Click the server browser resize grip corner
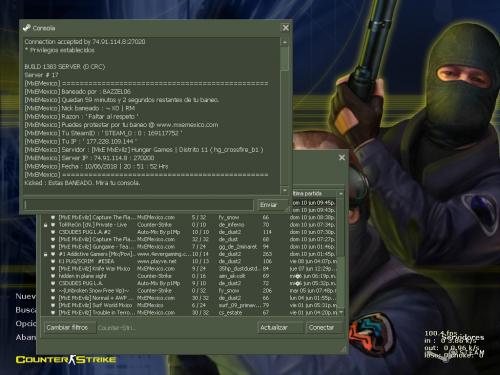This screenshot has height=375, width=500. (x=343, y=349)
